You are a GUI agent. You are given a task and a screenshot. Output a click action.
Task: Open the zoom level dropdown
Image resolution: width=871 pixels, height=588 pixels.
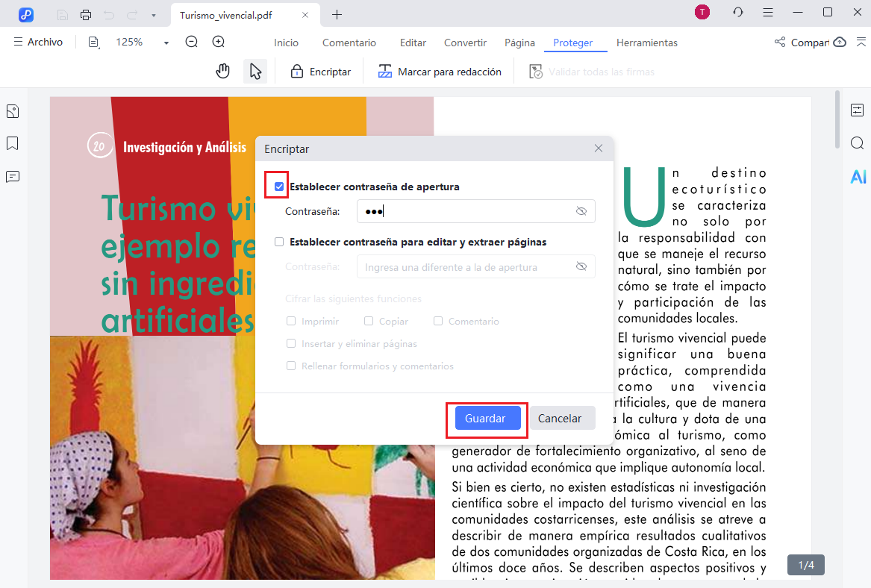click(165, 42)
